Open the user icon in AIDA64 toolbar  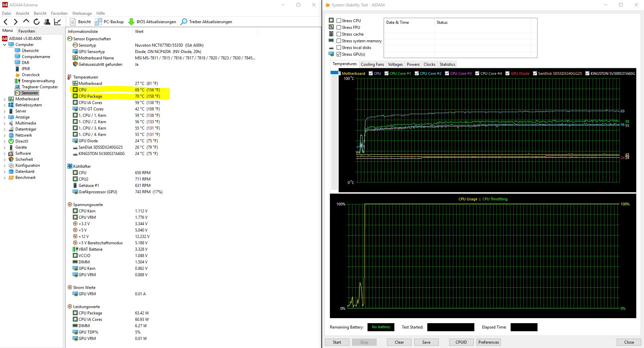tap(47, 22)
